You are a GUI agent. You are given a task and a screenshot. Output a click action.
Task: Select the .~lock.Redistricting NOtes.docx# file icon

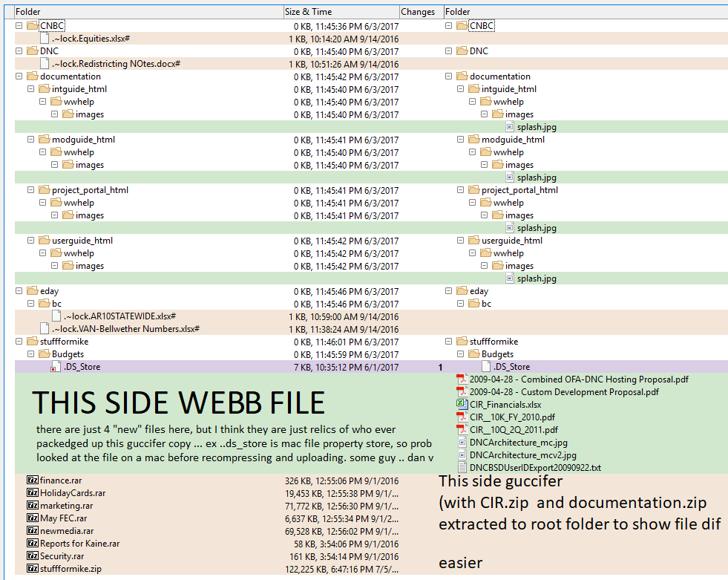click(45, 63)
